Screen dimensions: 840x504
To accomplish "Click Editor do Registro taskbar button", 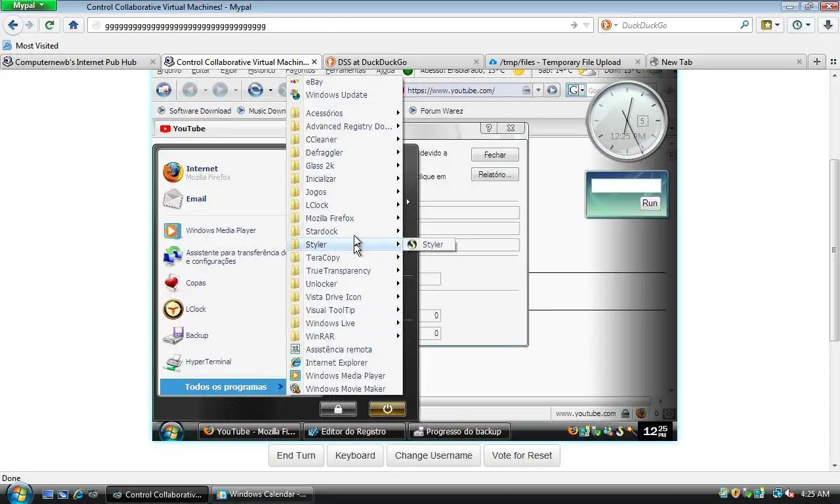I will point(354,431).
